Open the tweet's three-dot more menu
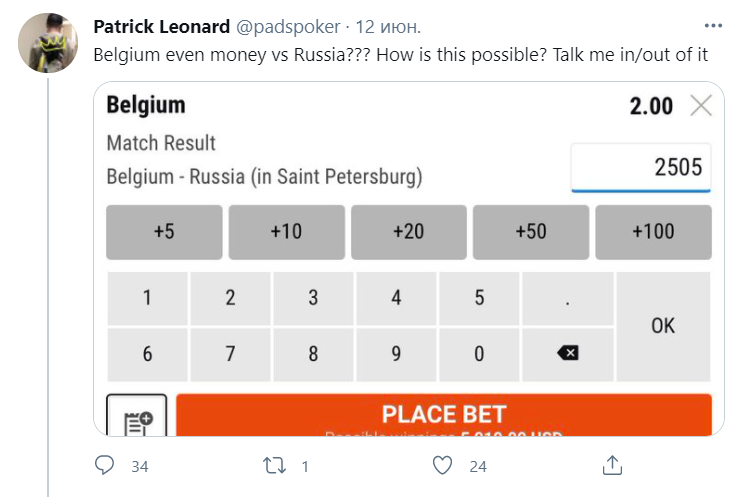 (x=712, y=26)
